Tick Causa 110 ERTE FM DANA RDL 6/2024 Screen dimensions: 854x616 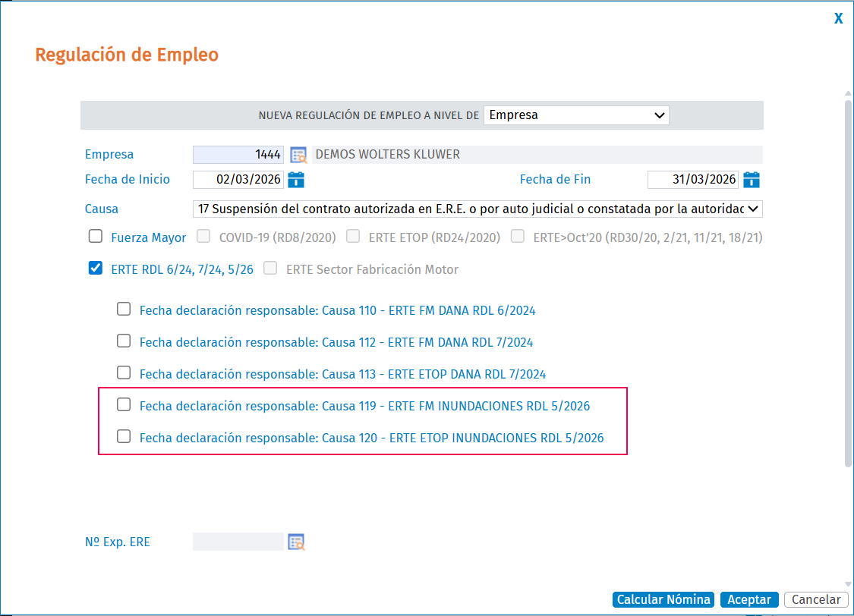[x=124, y=309]
